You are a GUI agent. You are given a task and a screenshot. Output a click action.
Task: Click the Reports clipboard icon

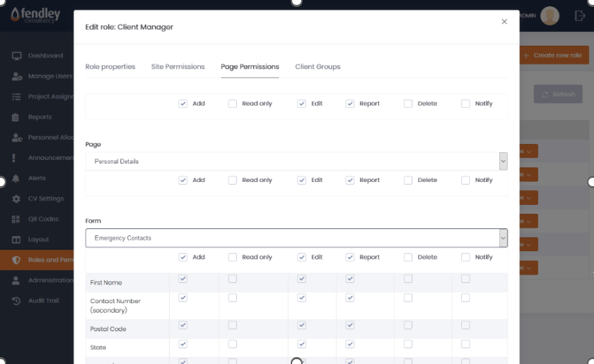click(x=17, y=118)
